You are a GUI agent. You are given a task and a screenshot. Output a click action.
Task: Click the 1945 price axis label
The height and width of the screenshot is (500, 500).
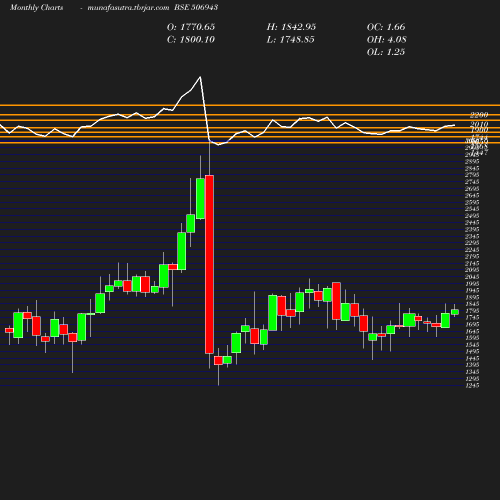click(472, 290)
